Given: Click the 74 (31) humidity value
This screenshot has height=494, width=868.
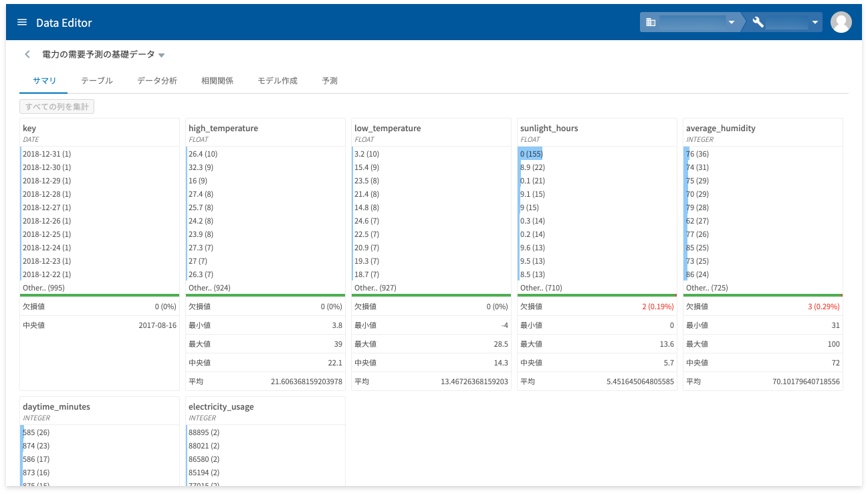Looking at the screenshot, I should pyautogui.click(x=697, y=167).
